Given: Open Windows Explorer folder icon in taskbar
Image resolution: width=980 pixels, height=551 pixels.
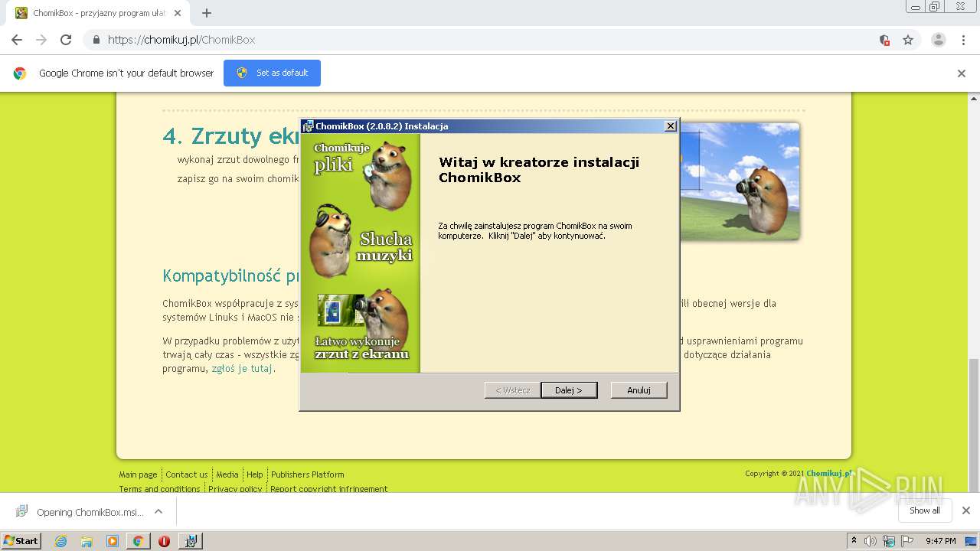Looking at the screenshot, I should click(87, 541).
